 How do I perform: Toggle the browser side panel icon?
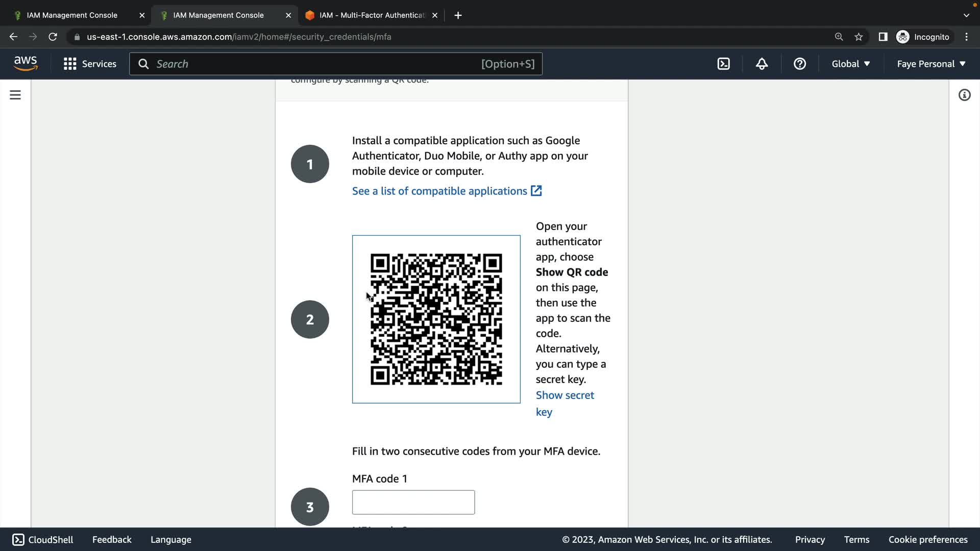tap(883, 37)
